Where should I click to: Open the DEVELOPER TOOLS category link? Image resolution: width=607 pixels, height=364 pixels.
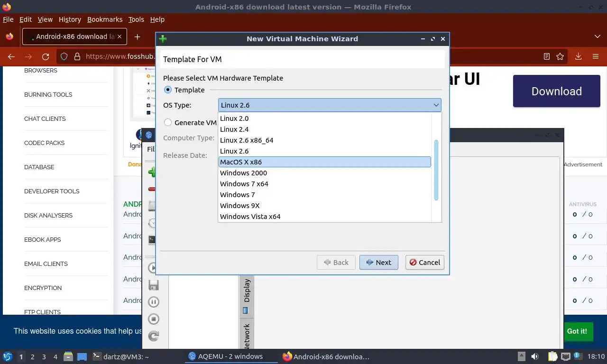52,191
